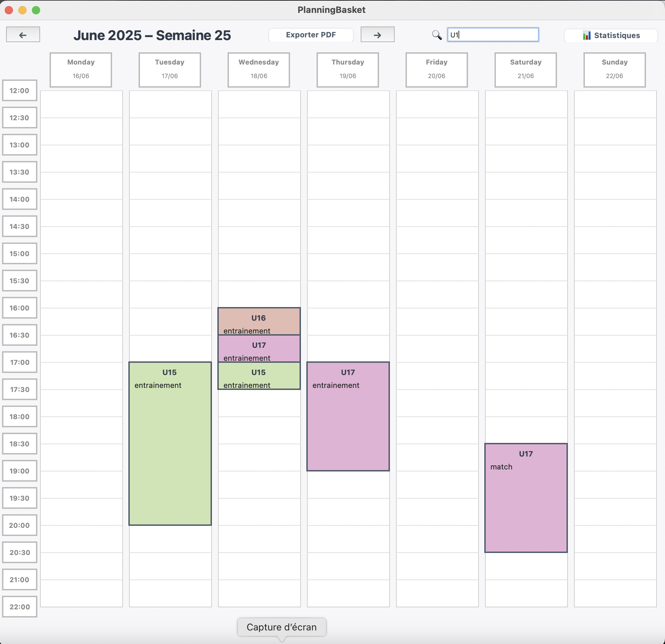665x644 pixels.
Task: Open the Statistiques panel
Action: tap(611, 35)
